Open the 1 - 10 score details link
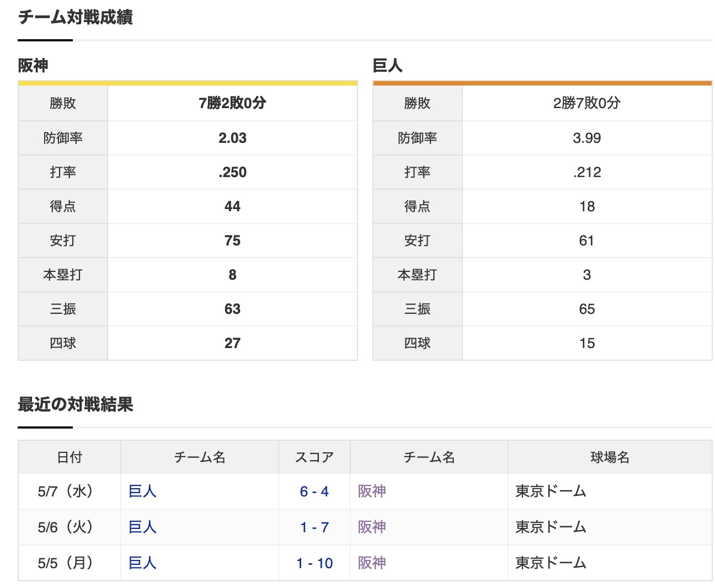The width and height of the screenshot is (715, 588). [313, 563]
